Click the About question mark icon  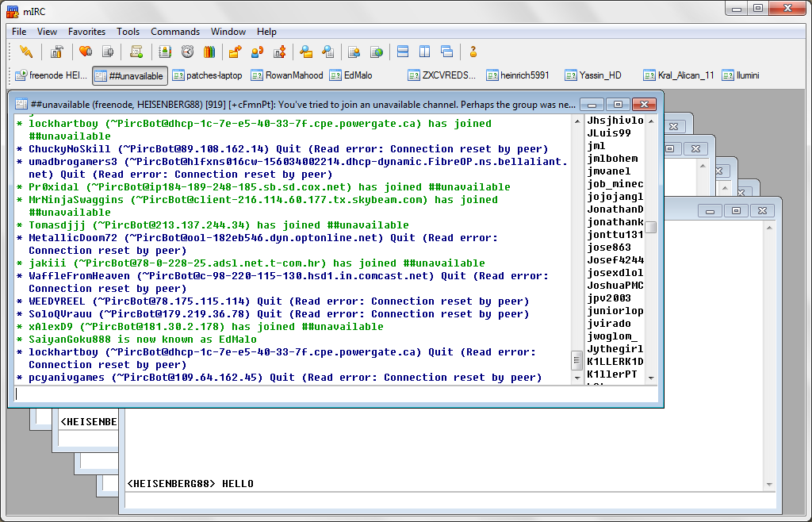(x=473, y=52)
